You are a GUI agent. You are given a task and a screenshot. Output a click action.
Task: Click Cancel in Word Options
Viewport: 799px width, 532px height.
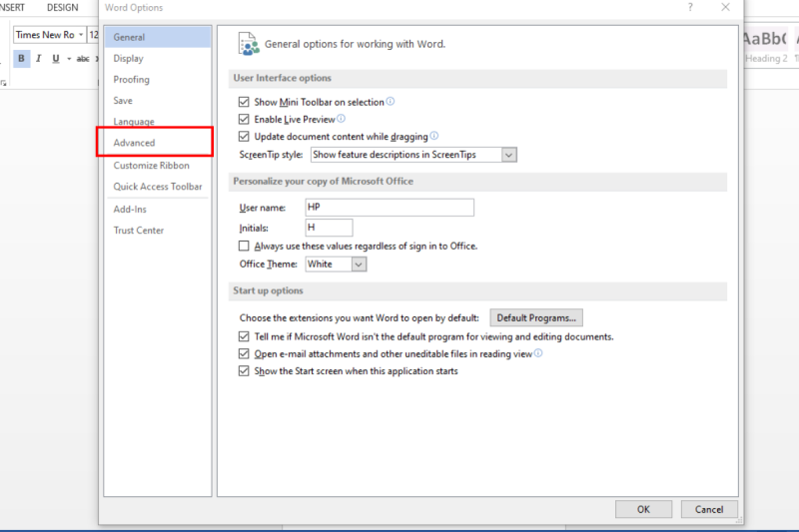(709, 510)
